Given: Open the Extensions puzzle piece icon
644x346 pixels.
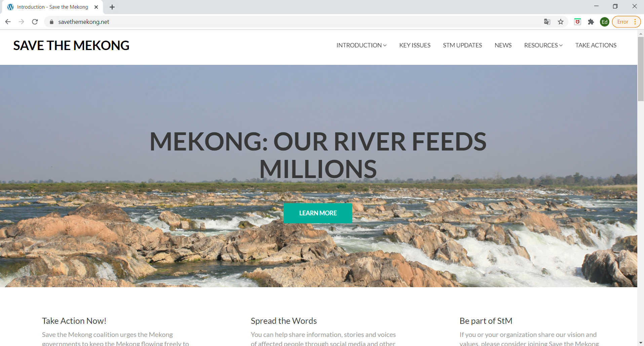Looking at the screenshot, I should pos(591,22).
